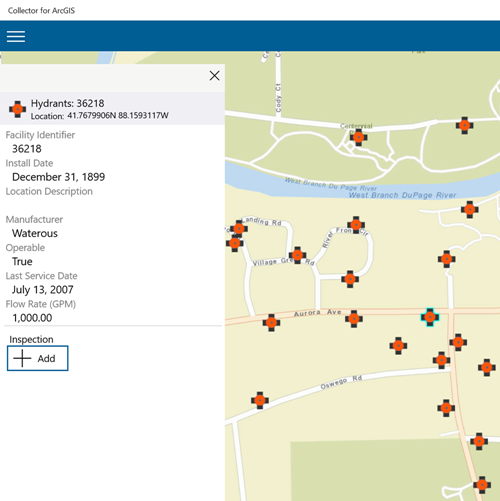Click the Operable value True

point(22,261)
